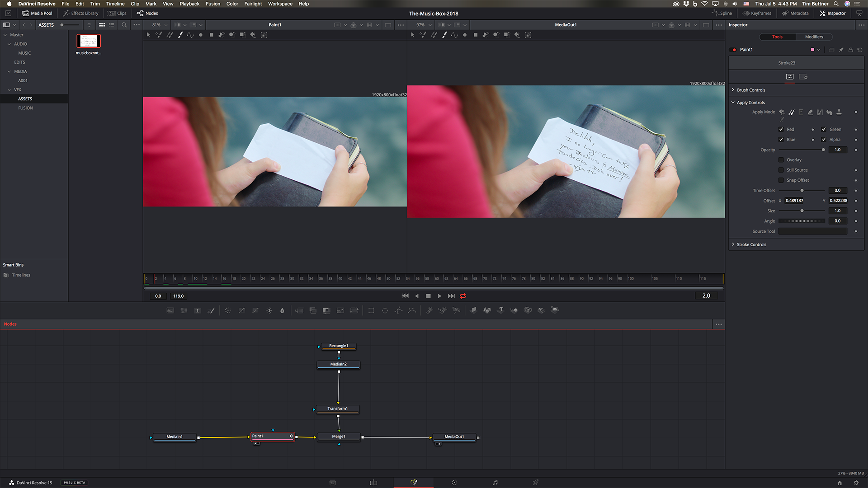The height and width of the screenshot is (488, 868).
Task: Open the Effects Library panel
Action: [x=80, y=13]
